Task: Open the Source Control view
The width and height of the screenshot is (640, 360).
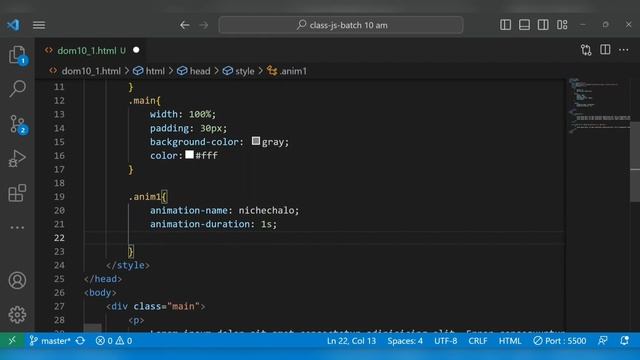Action: pos(17,124)
